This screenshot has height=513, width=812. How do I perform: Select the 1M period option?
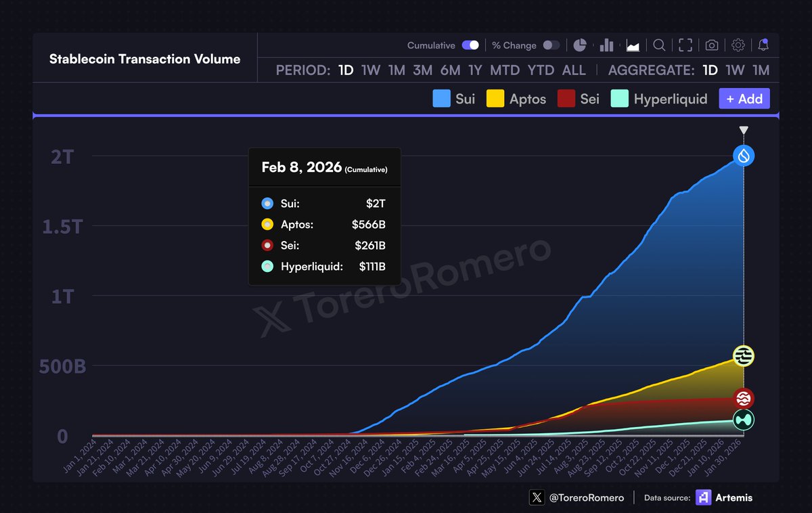[397, 70]
